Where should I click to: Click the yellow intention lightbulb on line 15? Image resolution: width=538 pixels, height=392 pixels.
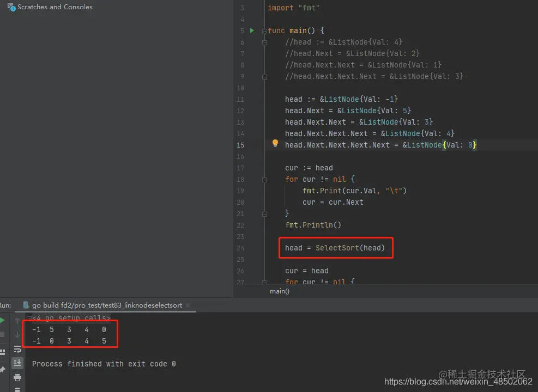[275, 143]
